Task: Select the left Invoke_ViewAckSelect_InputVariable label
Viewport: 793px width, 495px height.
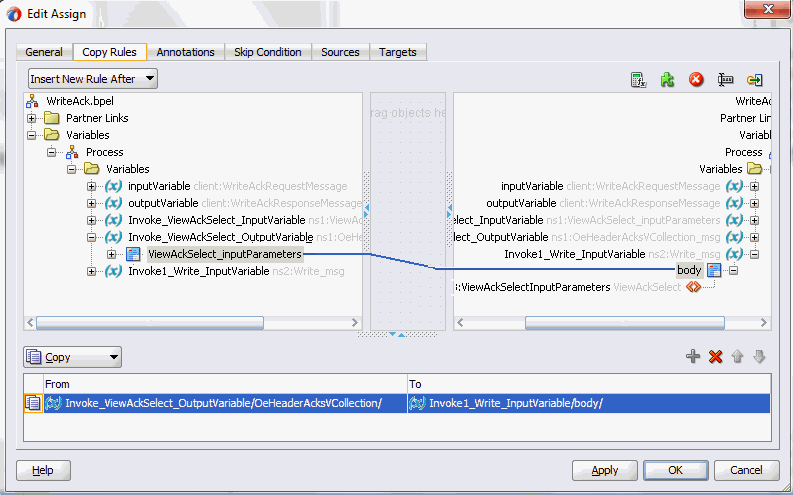Action: tap(216, 220)
